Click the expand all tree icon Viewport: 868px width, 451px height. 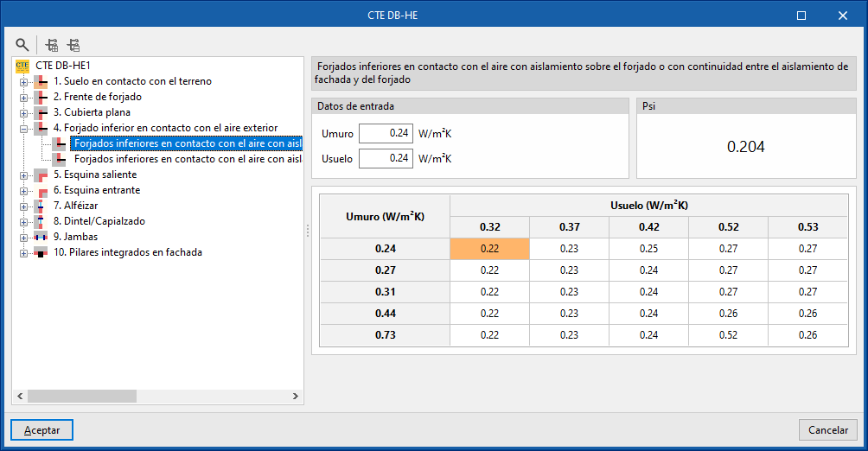[52, 45]
